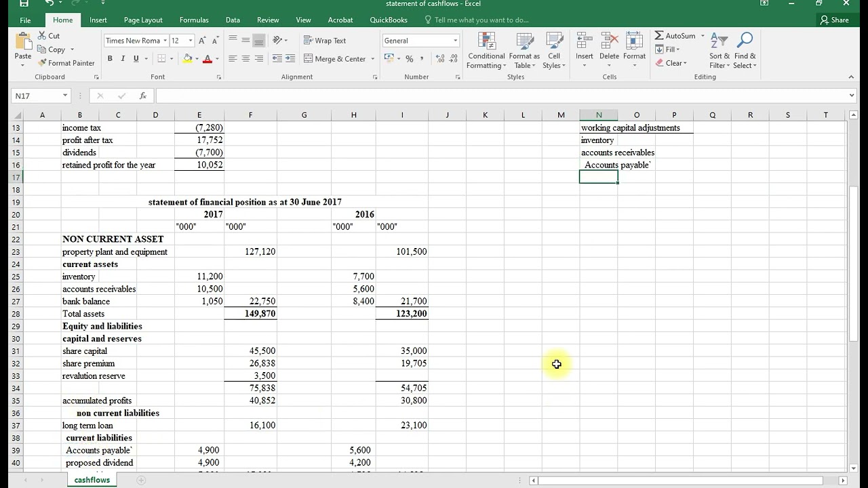Apply Comma Style
Viewport: 868px width, 488px height.
[422, 59]
